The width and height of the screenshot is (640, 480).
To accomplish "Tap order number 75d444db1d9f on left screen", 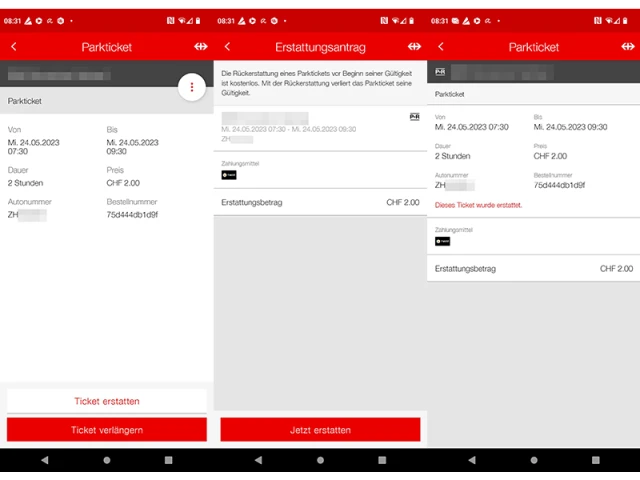I will (132, 215).
